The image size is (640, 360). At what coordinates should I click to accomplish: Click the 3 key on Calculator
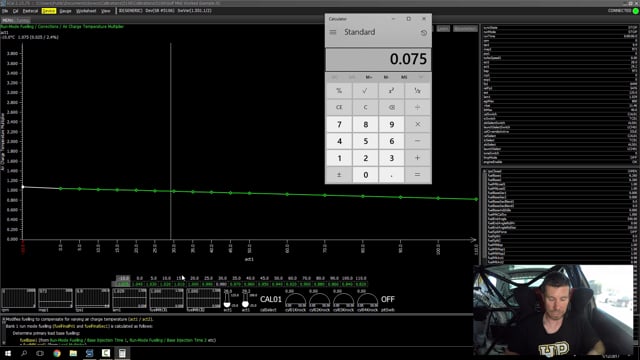(391, 158)
